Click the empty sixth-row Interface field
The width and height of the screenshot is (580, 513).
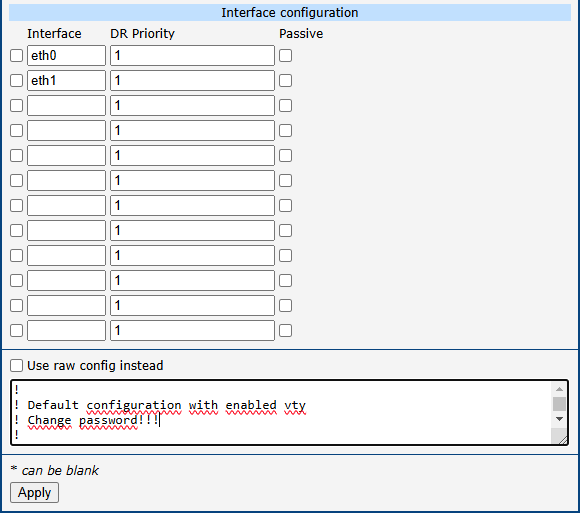(x=67, y=180)
